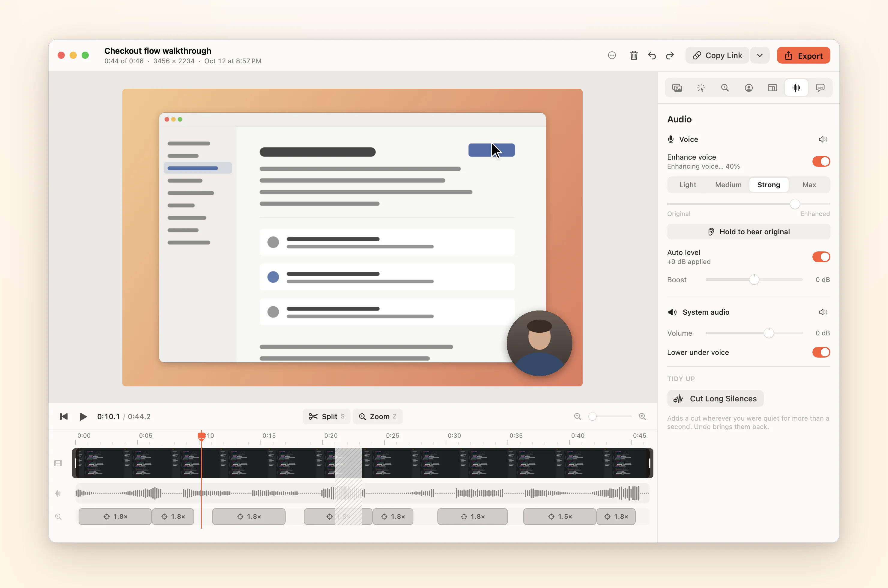Mute the System audio speaker icon
The width and height of the screenshot is (888, 588).
point(823,312)
